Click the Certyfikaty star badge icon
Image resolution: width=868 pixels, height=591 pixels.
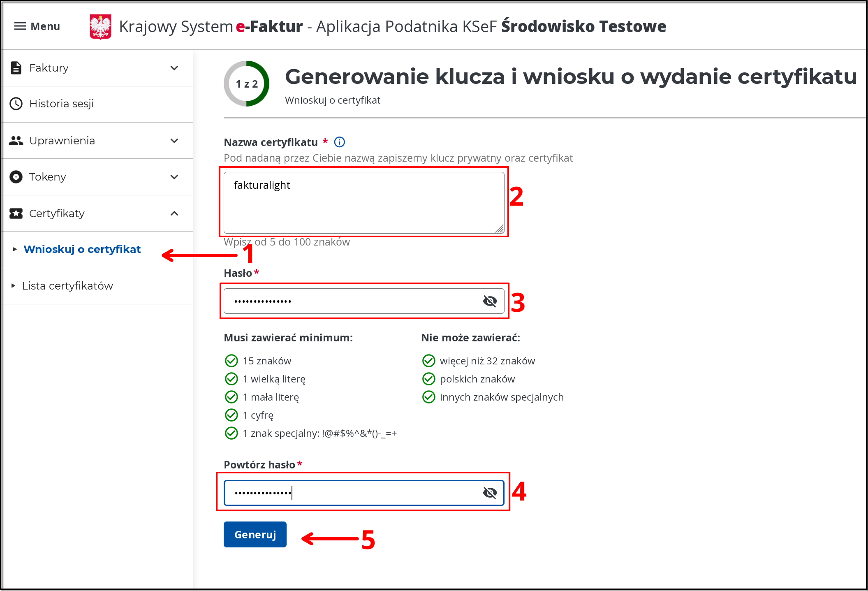click(16, 213)
